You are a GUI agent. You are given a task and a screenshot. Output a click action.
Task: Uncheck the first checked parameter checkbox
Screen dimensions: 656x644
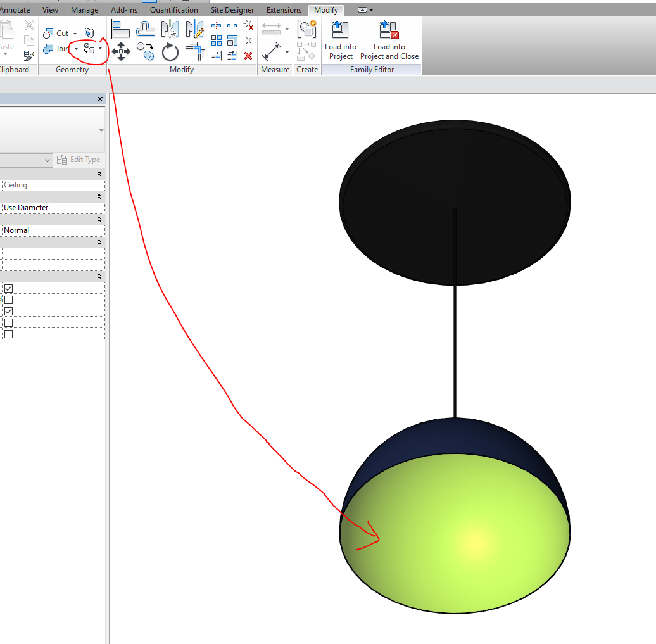coord(8,289)
